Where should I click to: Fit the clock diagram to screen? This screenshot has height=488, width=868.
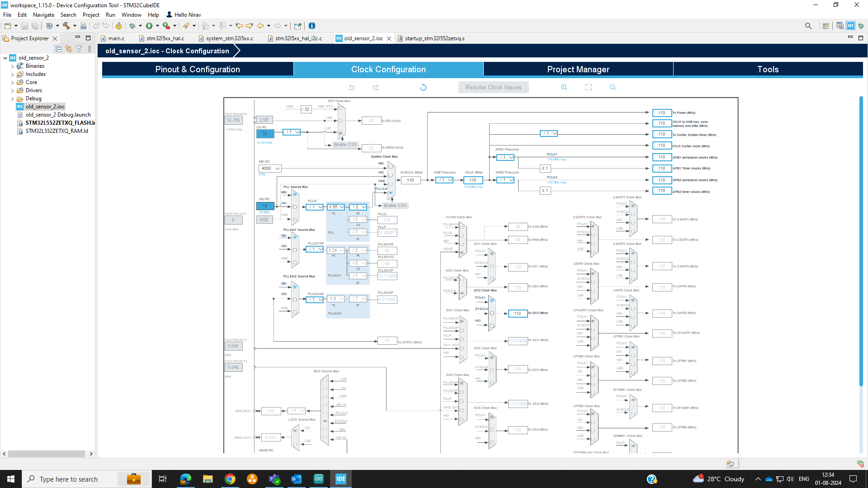point(588,87)
